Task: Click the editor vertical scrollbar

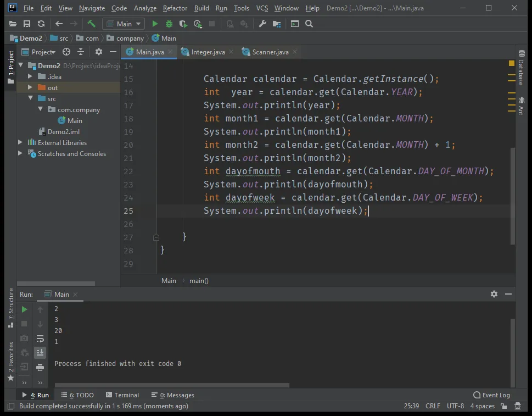Action: pos(513,192)
